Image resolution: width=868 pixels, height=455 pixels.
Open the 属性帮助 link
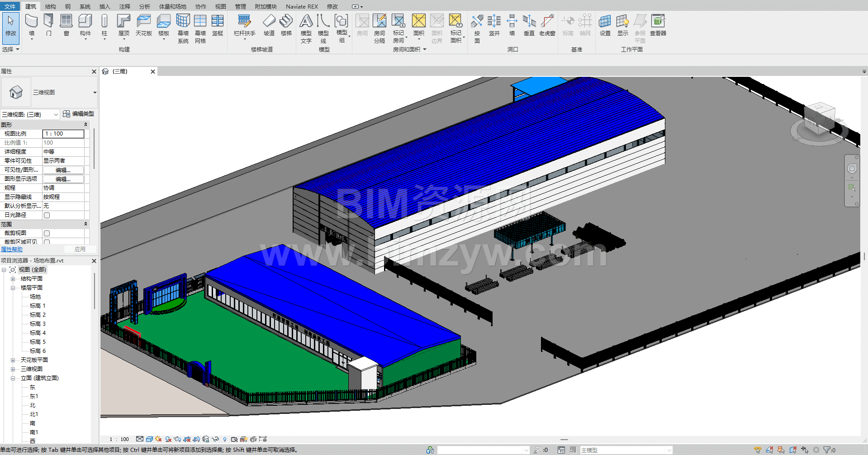point(12,249)
